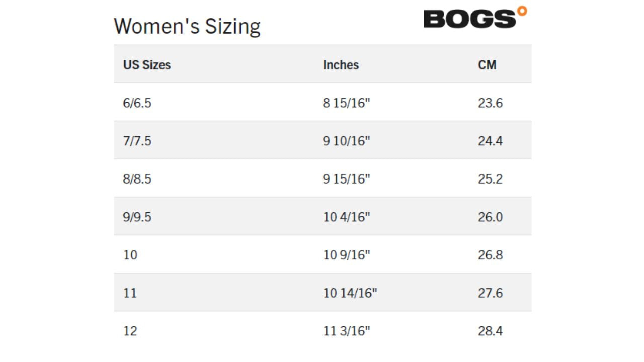Viewport: 644px width, 362px height.
Task: Select the 10 4/16" inches measurement
Action: [346, 217]
